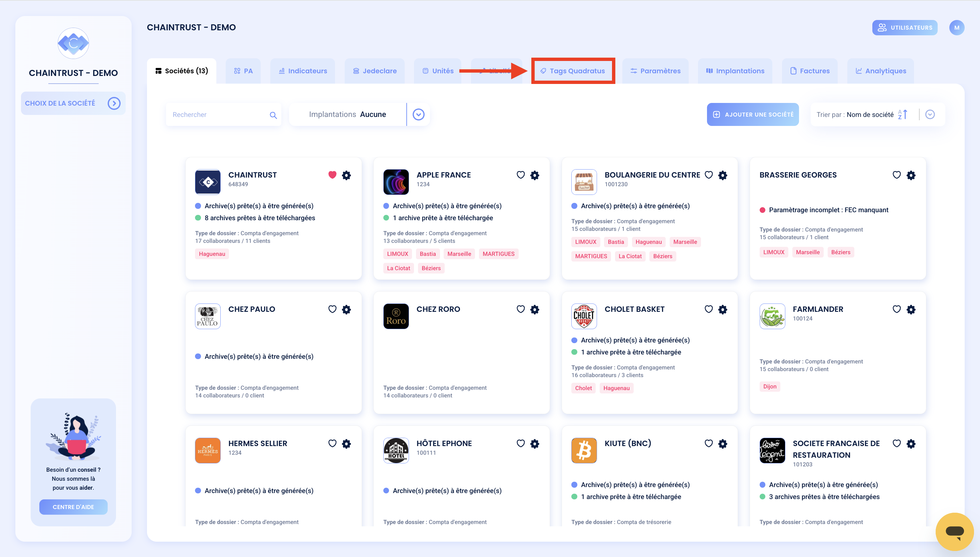Click the HERMES SELLIER orange logo
The height and width of the screenshot is (557, 980).
(208, 451)
